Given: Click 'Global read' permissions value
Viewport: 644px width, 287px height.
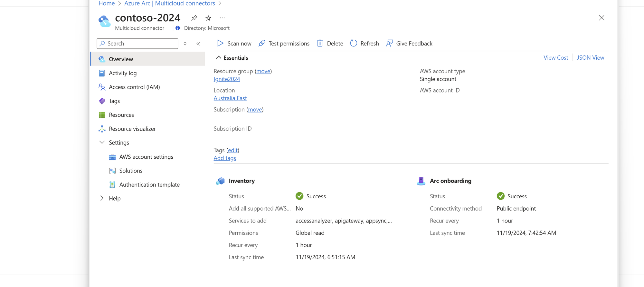Looking at the screenshot, I should coord(310,233).
